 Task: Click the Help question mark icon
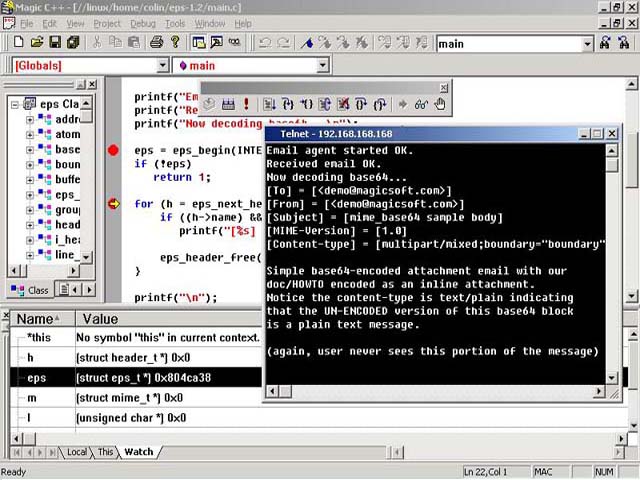coord(175,43)
